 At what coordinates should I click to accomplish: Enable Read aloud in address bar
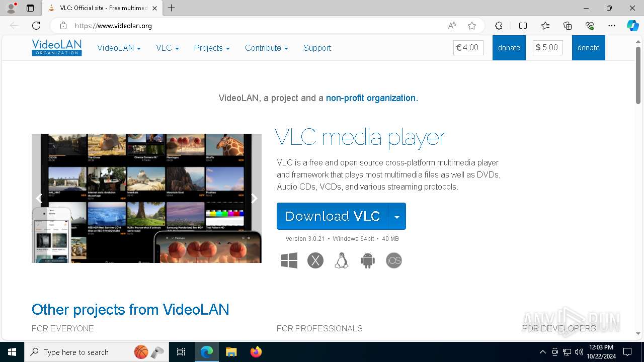[452, 26]
